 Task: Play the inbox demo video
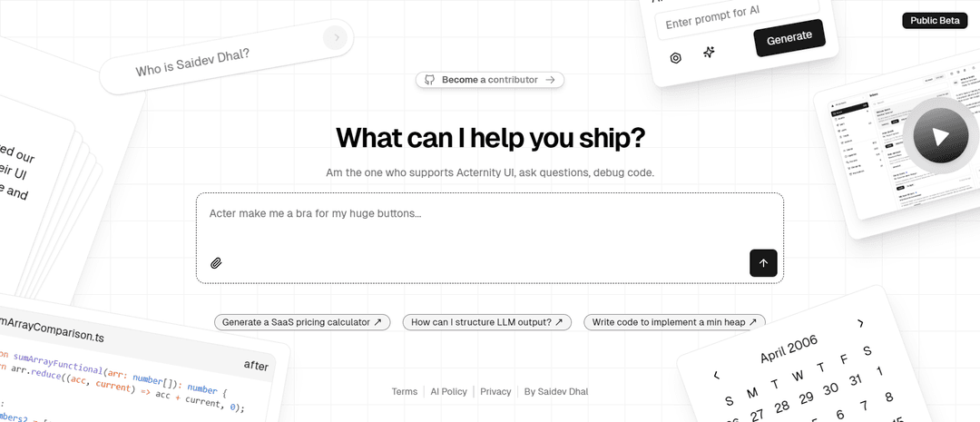[x=941, y=136]
